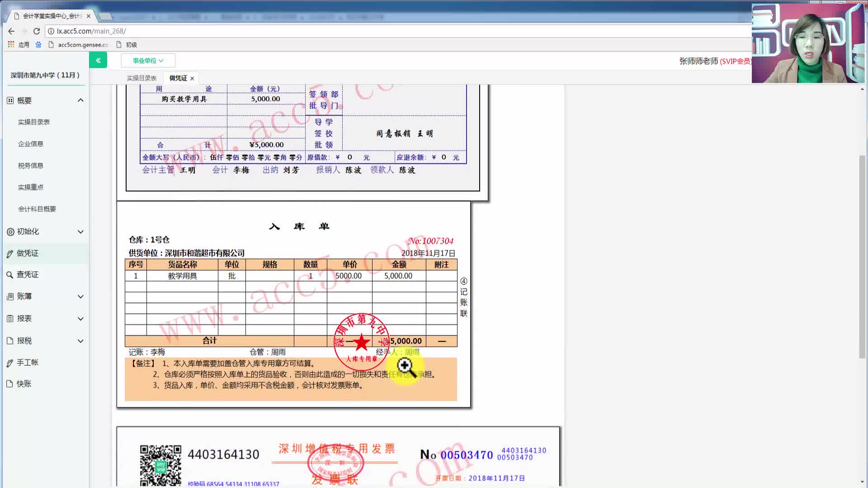Expand the 账簿 section chevron
The width and height of the screenshot is (868, 488).
(x=80, y=297)
